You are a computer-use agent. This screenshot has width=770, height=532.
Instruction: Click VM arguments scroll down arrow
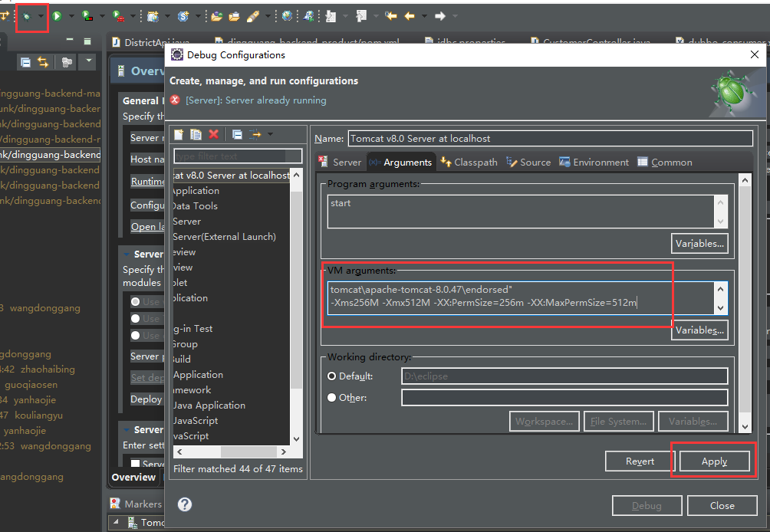(x=720, y=308)
